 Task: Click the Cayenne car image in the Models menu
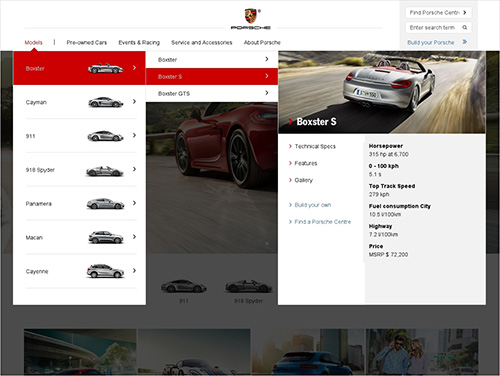105,271
